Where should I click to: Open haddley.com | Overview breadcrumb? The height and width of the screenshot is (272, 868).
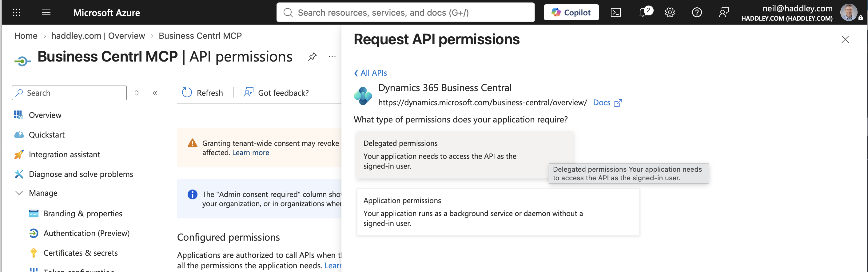click(x=98, y=36)
